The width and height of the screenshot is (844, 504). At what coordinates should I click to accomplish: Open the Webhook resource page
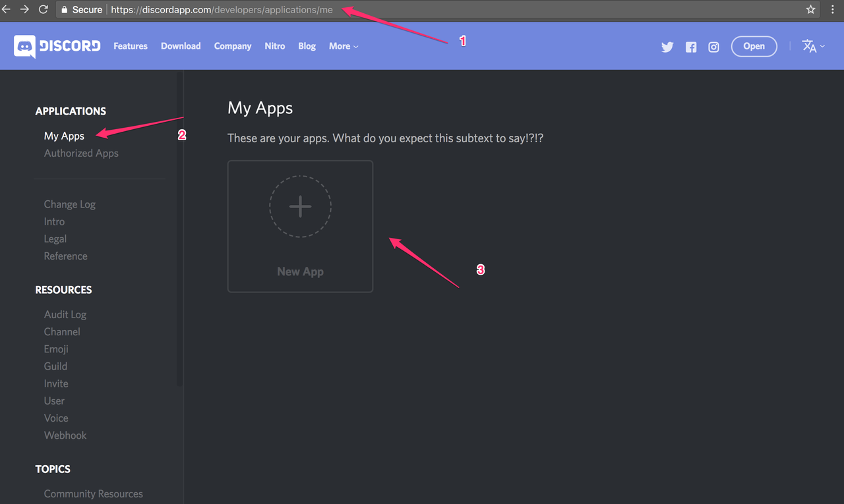[x=65, y=435]
